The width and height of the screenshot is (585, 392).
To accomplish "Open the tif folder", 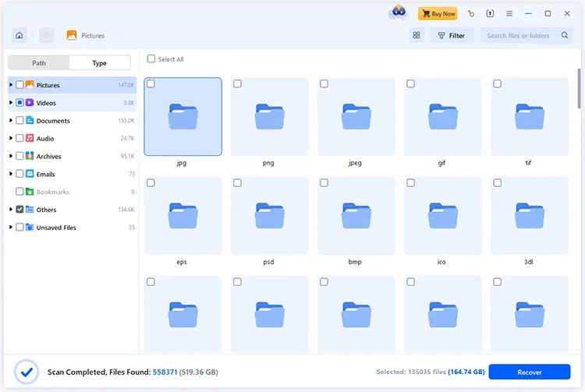I will click(x=530, y=117).
